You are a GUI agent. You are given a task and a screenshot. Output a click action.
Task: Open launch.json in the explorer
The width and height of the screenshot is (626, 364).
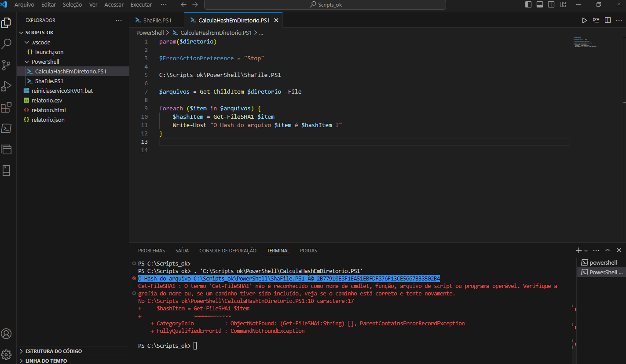pyautogui.click(x=73, y=52)
